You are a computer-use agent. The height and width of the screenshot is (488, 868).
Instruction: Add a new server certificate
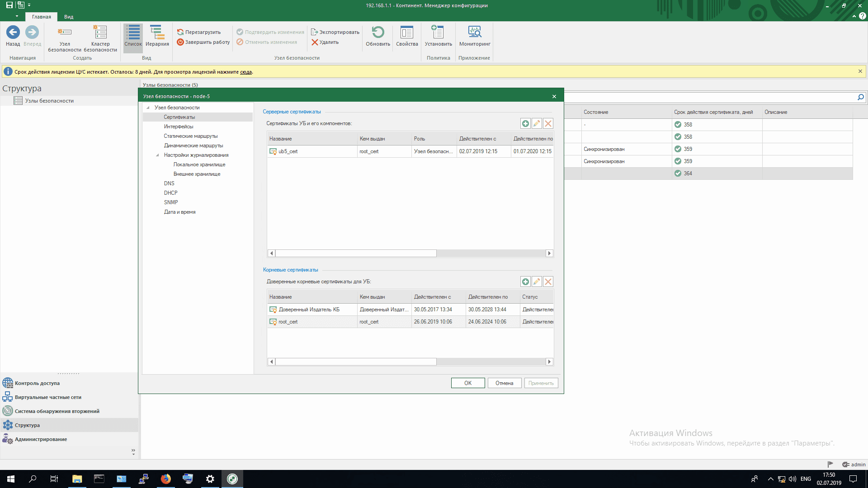tap(525, 123)
